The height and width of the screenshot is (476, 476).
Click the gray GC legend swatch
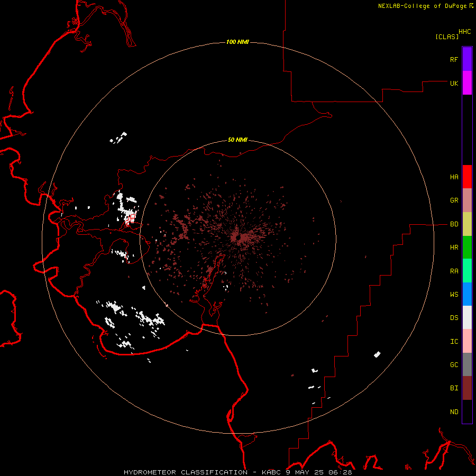(x=467, y=364)
